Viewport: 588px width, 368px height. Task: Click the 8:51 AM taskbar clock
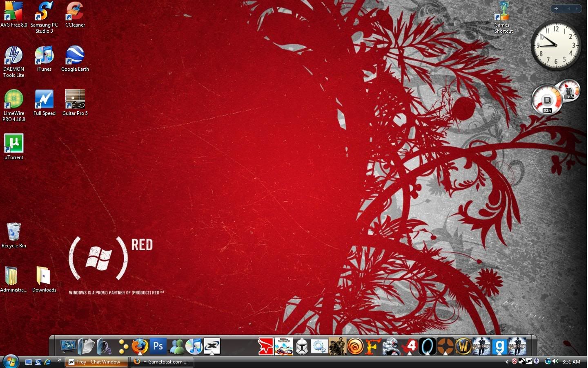point(571,362)
